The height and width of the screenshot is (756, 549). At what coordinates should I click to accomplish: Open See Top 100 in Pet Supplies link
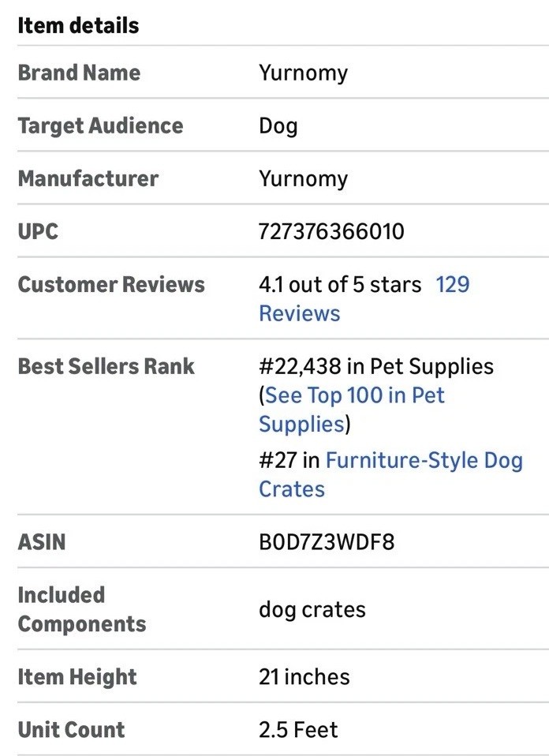tap(354, 395)
